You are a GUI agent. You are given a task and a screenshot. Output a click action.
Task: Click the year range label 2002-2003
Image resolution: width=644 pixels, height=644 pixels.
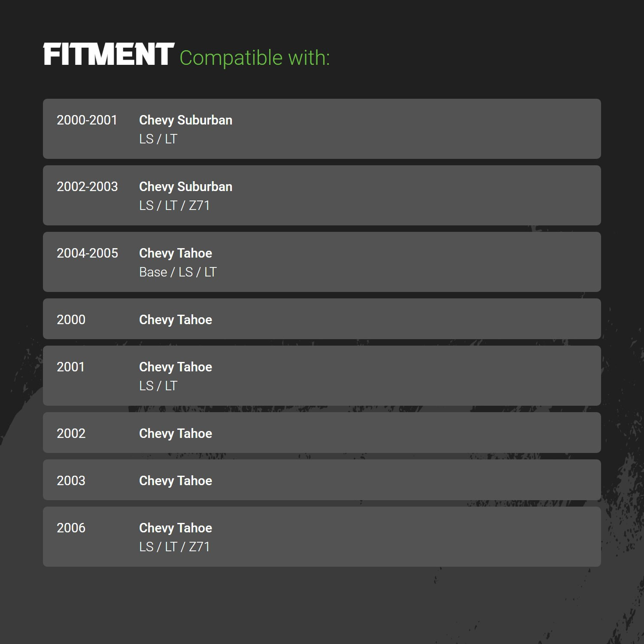87,187
